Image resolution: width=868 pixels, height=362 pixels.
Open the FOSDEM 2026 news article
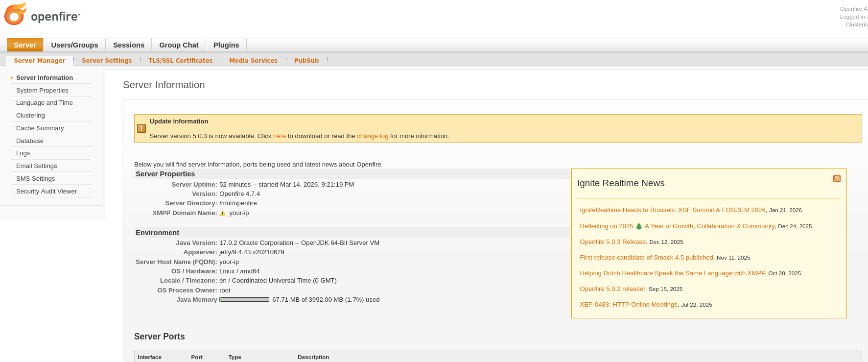[673, 210]
